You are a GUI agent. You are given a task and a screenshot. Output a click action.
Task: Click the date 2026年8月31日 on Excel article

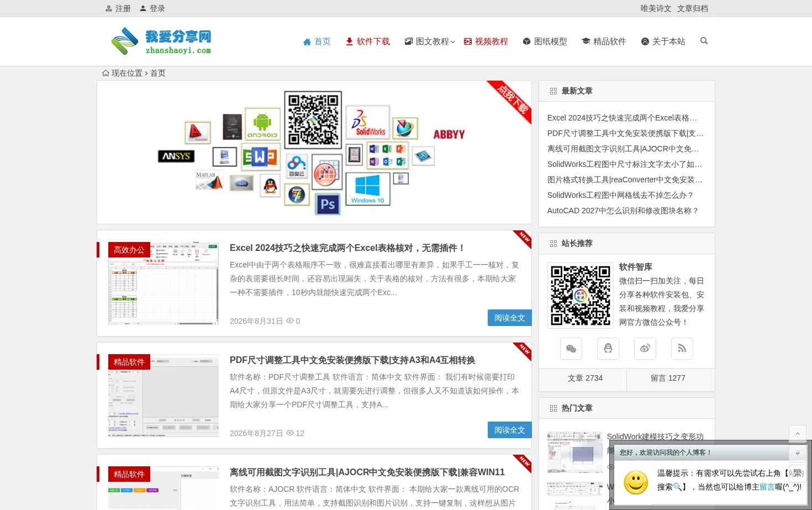(x=256, y=321)
